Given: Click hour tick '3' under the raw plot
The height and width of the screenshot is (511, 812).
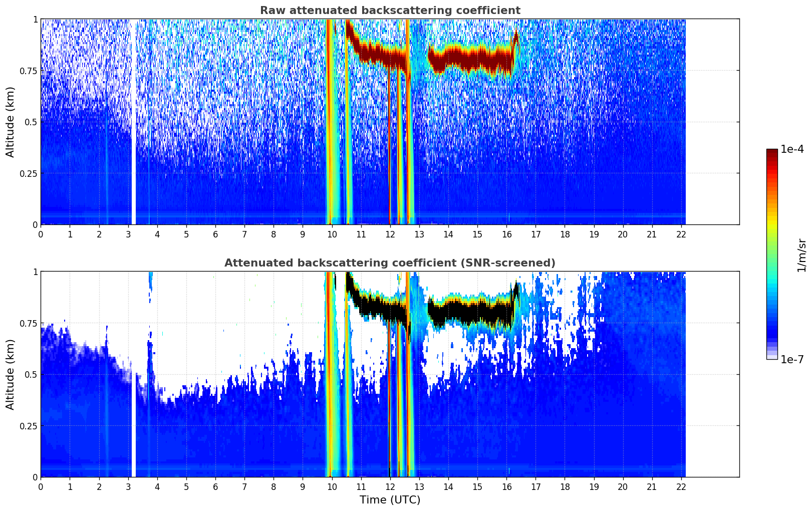Looking at the screenshot, I should [x=128, y=234].
